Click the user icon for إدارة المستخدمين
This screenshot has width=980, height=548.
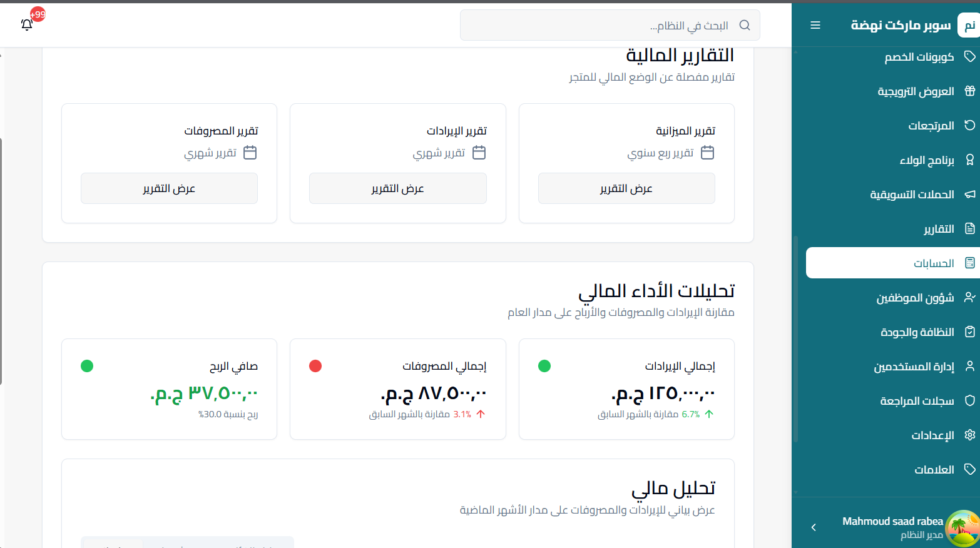pyautogui.click(x=969, y=366)
